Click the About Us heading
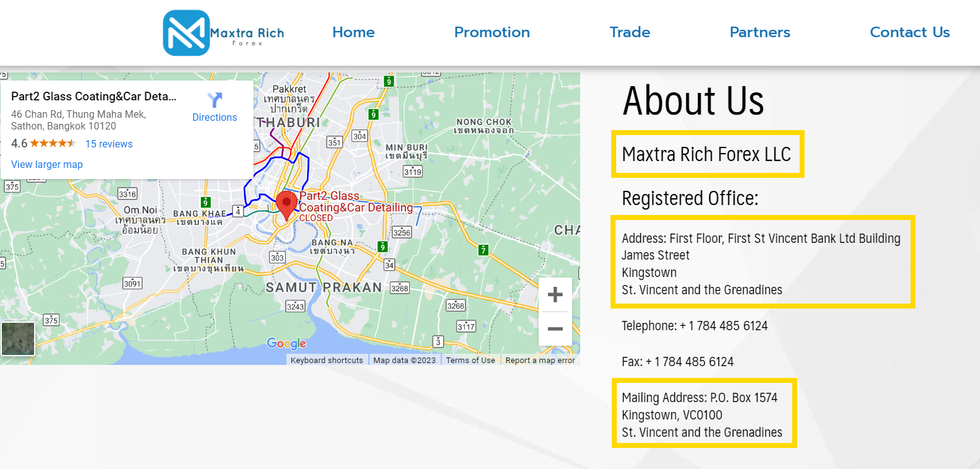 click(693, 100)
